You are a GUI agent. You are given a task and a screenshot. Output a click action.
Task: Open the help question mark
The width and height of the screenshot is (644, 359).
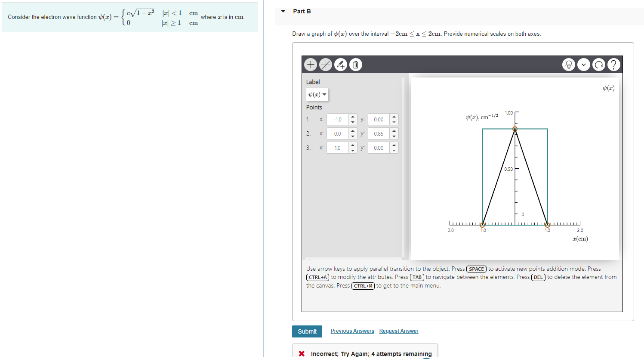(x=613, y=64)
